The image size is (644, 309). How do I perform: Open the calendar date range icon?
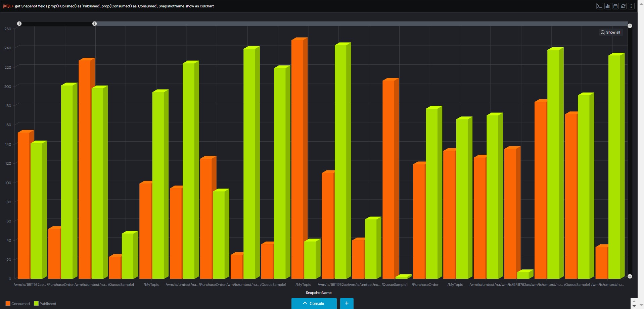pyautogui.click(x=615, y=6)
